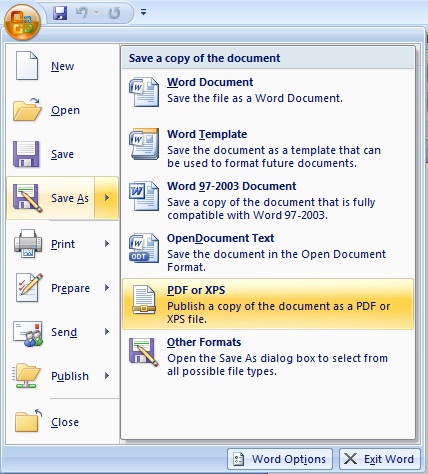This screenshot has width=428, height=474.
Task: Choose Save from the Office menu
Action: point(62,154)
